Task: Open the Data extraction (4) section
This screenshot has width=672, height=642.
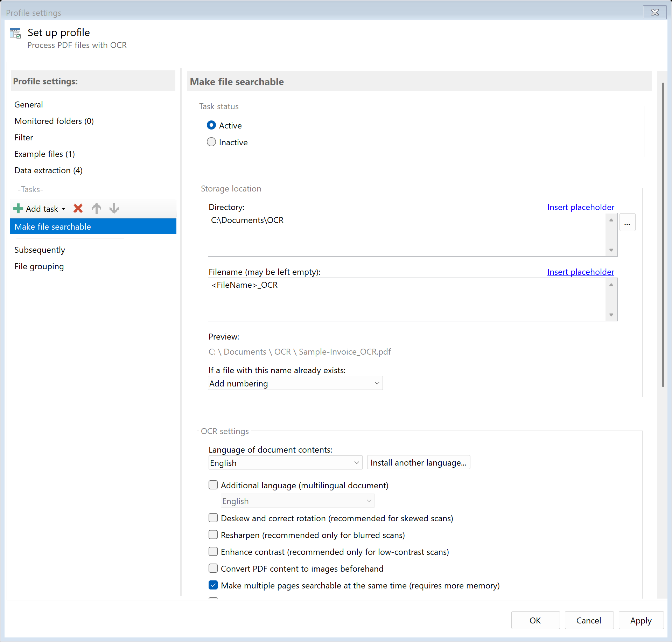Action: pos(48,170)
